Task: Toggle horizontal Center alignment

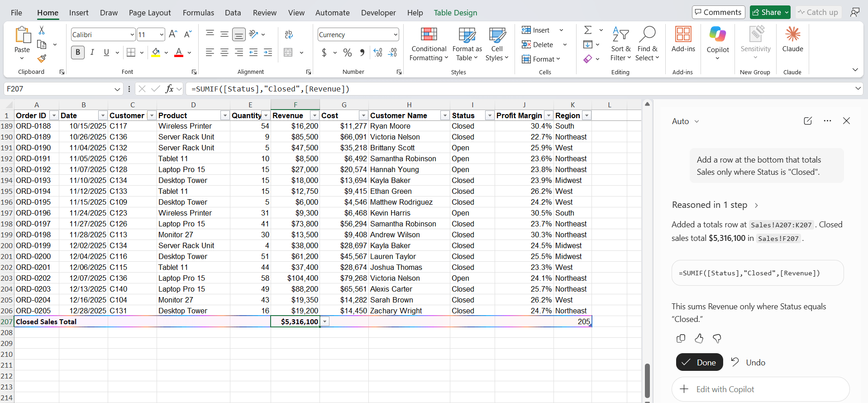Action: tap(224, 53)
